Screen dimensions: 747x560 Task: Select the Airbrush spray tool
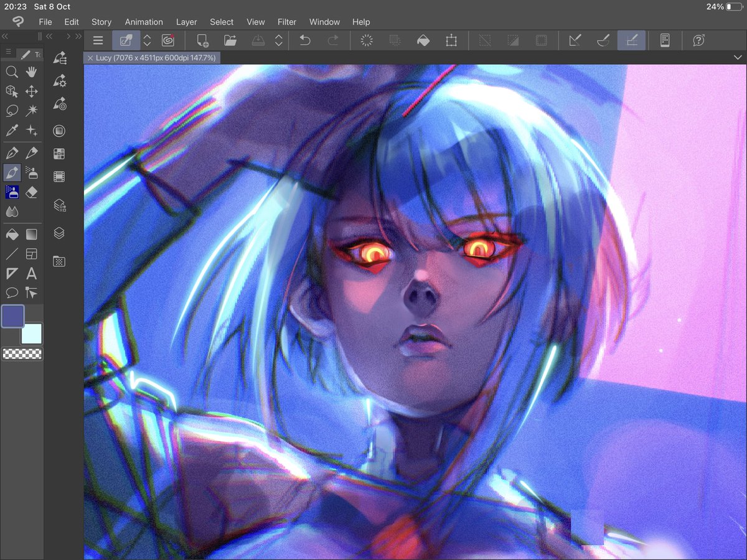coord(31,172)
